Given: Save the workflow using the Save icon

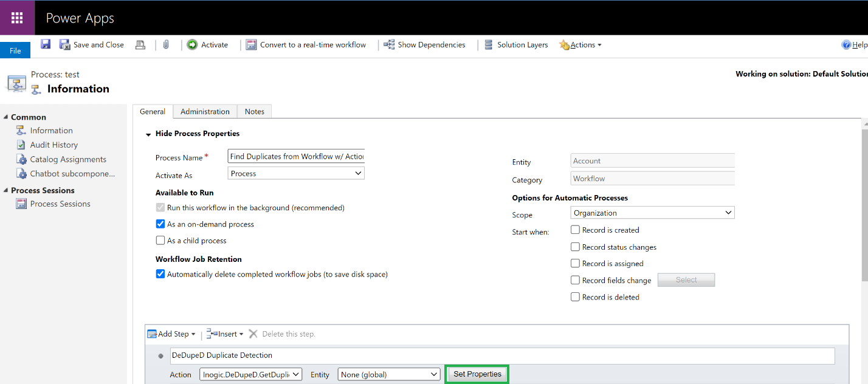Looking at the screenshot, I should [45, 44].
